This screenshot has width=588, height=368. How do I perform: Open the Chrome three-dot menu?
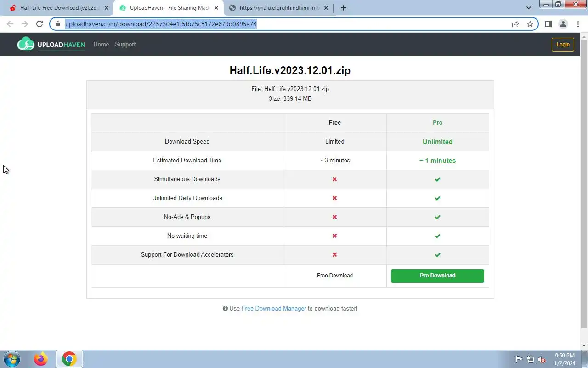point(577,24)
